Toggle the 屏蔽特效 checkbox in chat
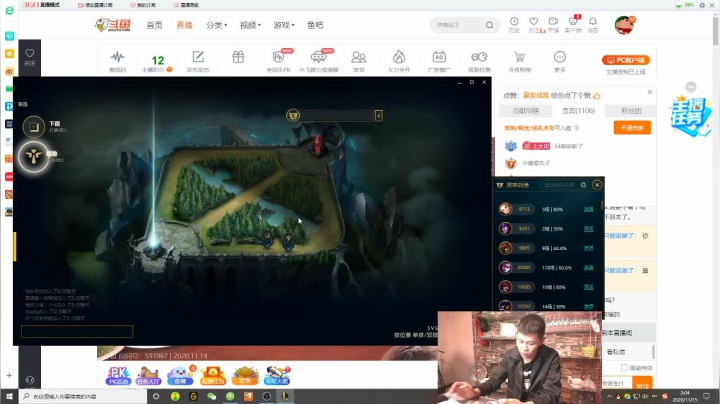Viewport: 720px width, 404px height. (624, 368)
